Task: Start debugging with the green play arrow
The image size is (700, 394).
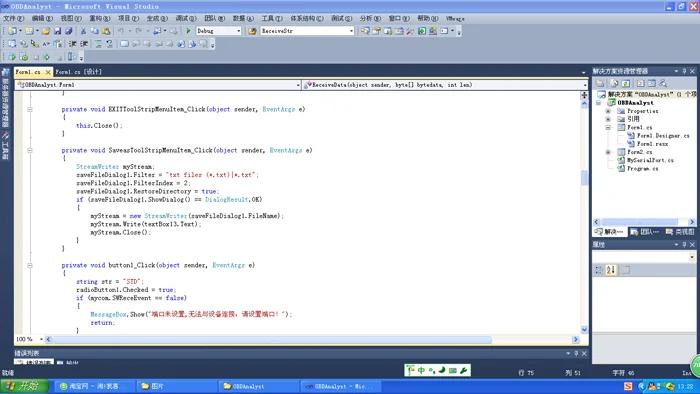Action: click(x=188, y=31)
